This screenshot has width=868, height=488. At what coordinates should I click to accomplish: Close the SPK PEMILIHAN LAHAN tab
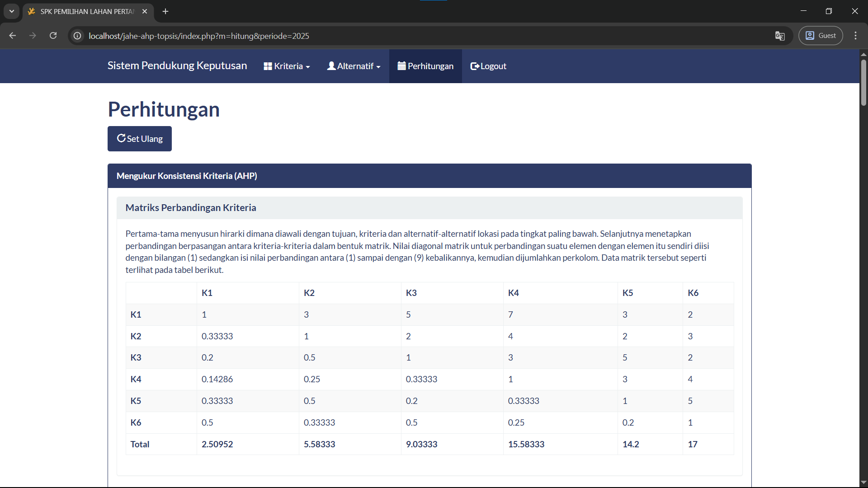[x=145, y=11]
